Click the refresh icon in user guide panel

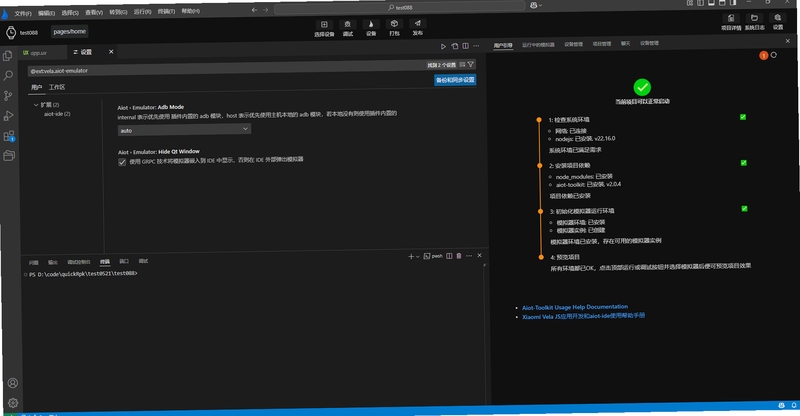[773, 55]
